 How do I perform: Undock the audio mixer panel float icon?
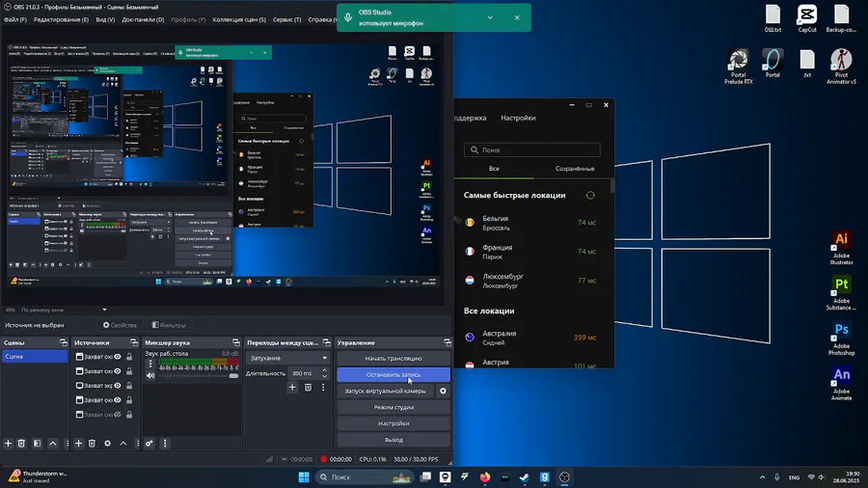point(236,342)
